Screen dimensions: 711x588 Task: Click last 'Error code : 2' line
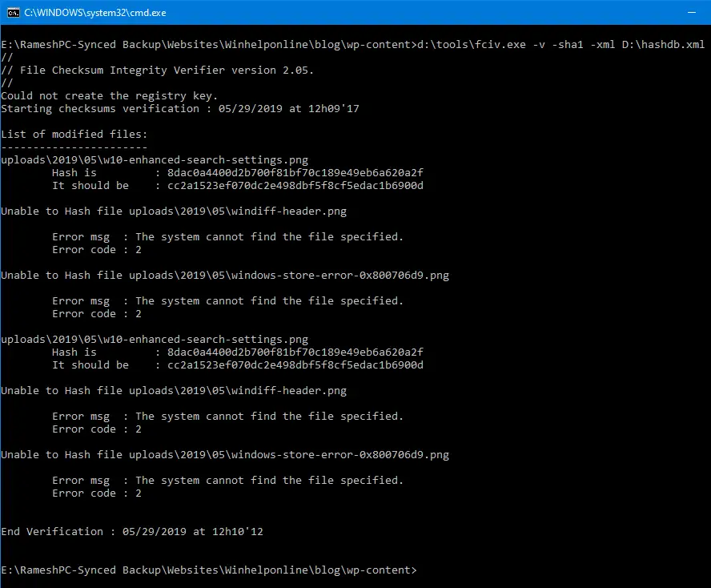pyautogui.click(x=97, y=493)
